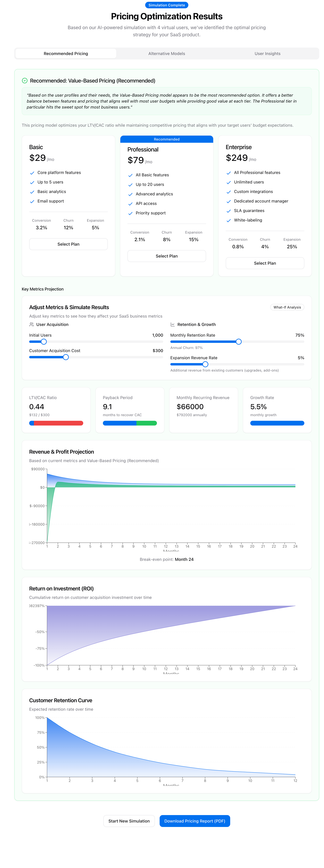Viewport: 324px width, 868px height.
Task: Click the $29 Basic price
Action: pos(38,158)
